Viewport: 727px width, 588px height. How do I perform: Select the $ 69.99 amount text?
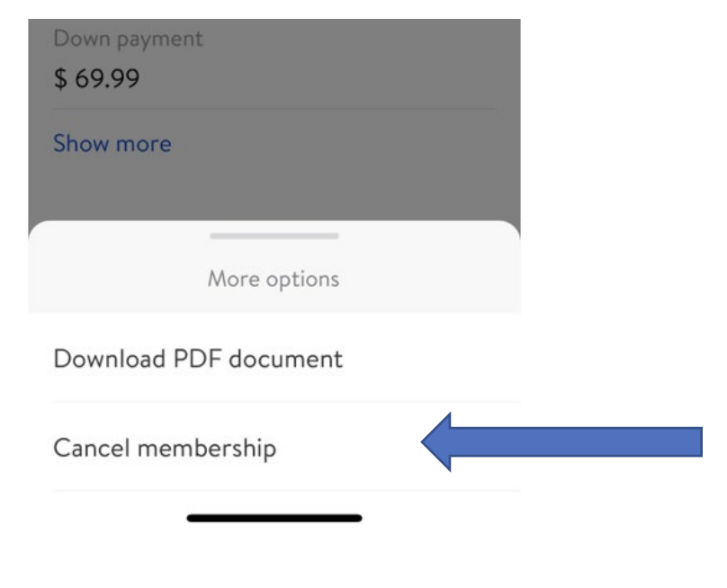click(95, 77)
